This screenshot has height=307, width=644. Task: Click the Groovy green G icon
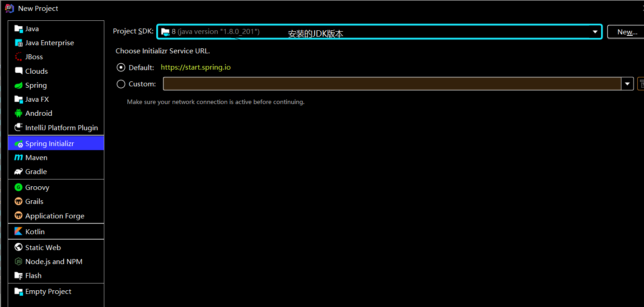pyautogui.click(x=19, y=187)
